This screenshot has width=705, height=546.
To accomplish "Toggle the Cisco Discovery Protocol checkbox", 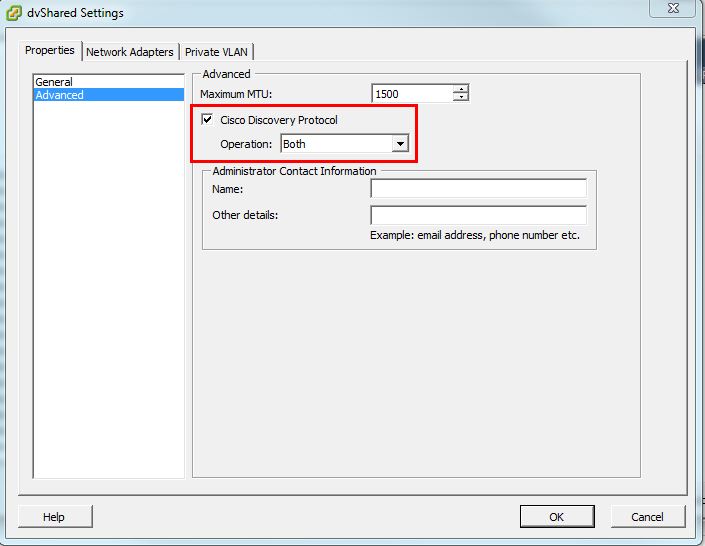I will [x=207, y=120].
